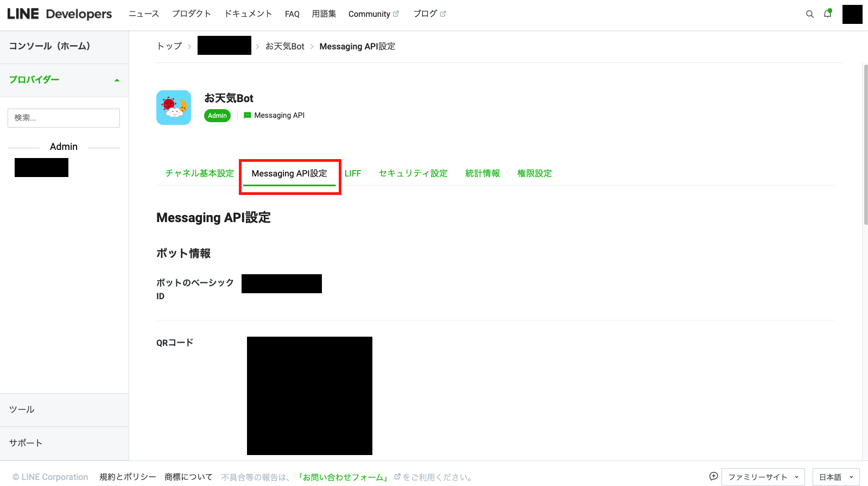The width and height of the screenshot is (868, 486).
Task: Click © LINE Corporation footer text
Action: (x=50, y=477)
